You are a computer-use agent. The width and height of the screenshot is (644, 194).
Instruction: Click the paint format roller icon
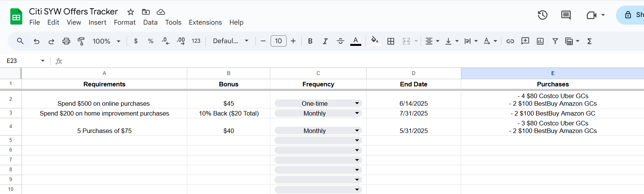pyautogui.click(x=81, y=41)
